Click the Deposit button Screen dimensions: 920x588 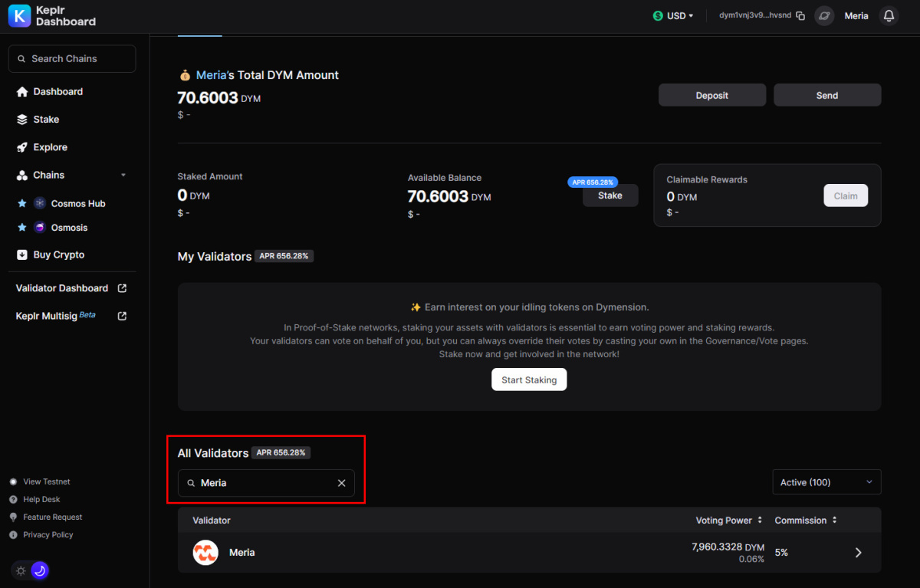tap(712, 95)
